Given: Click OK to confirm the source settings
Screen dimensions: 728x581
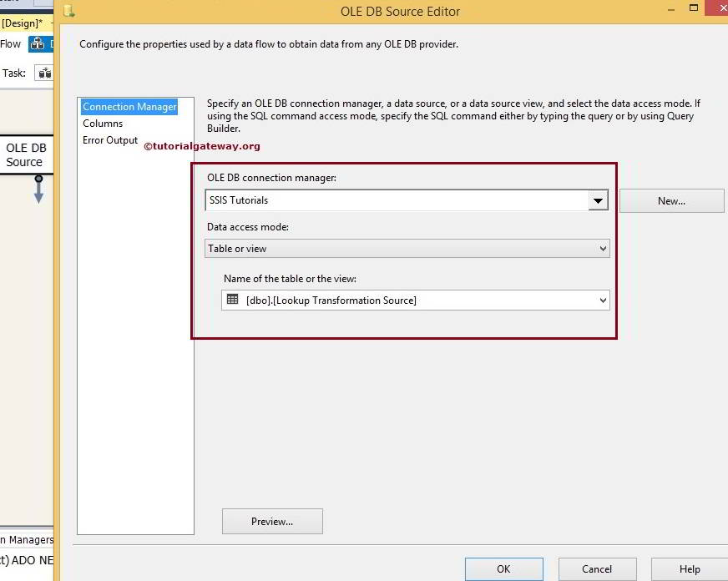Looking at the screenshot, I should pyautogui.click(x=503, y=568).
